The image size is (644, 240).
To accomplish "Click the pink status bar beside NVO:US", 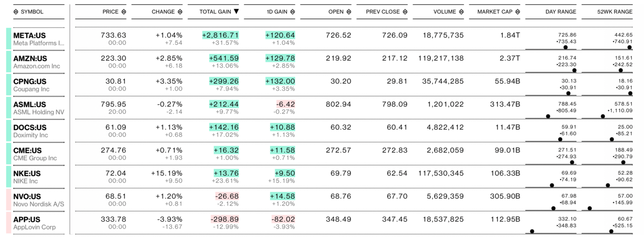I will pos(8,199).
